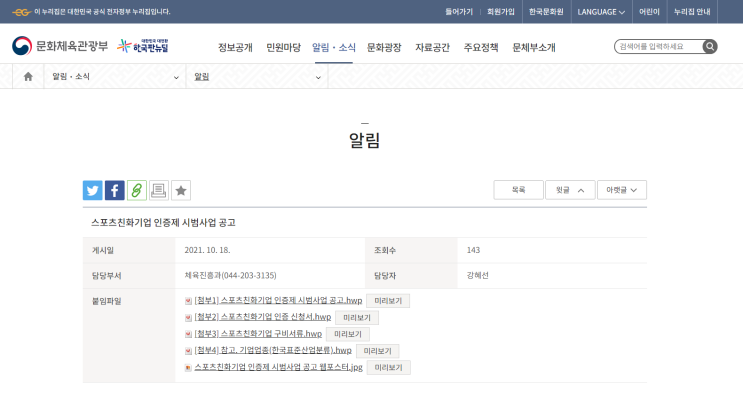Print this notice using the printer icon
This screenshot has width=743, height=393.
pyautogui.click(x=159, y=190)
